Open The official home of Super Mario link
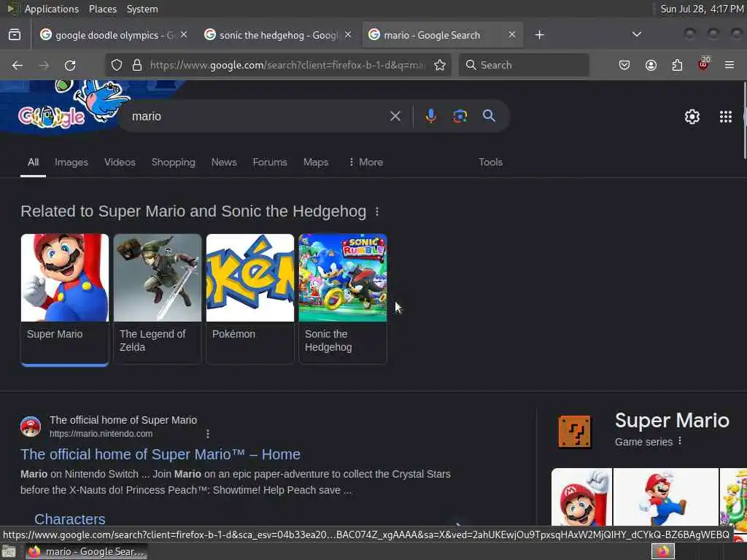The height and width of the screenshot is (560, 747). pos(160,454)
